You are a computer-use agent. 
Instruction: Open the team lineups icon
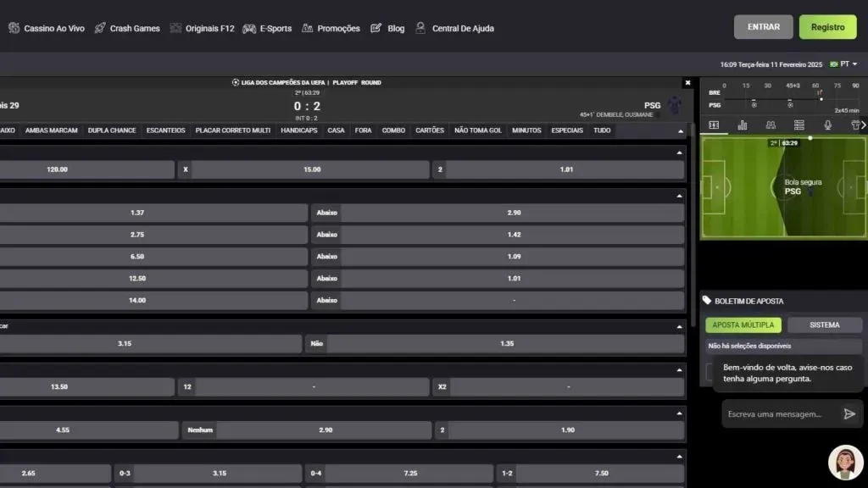(x=771, y=125)
